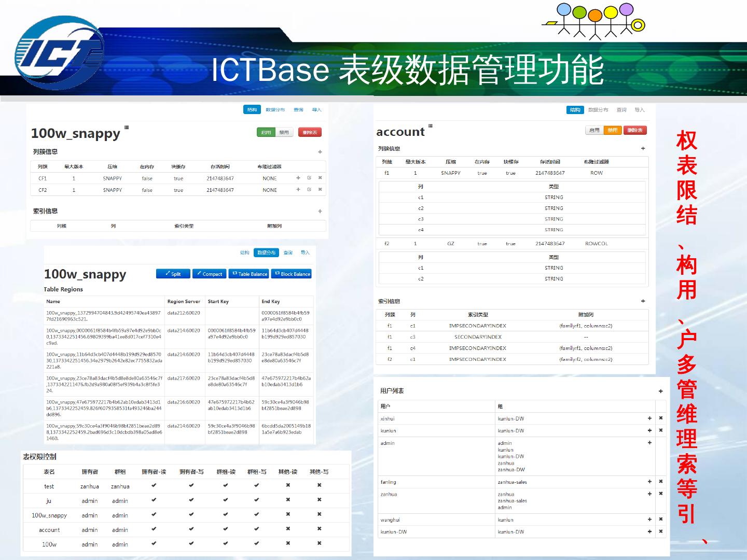
Task: Click the edit icon for column family CF1
Action: click(x=309, y=178)
